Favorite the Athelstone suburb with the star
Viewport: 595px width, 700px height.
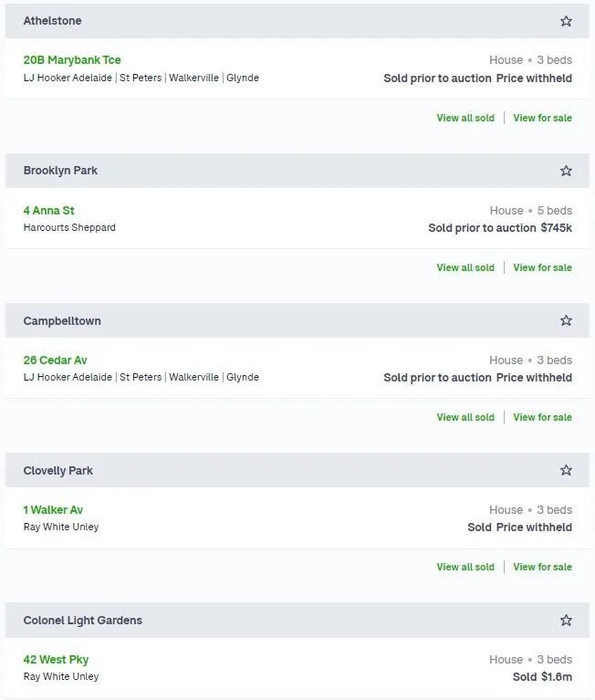pos(566,21)
